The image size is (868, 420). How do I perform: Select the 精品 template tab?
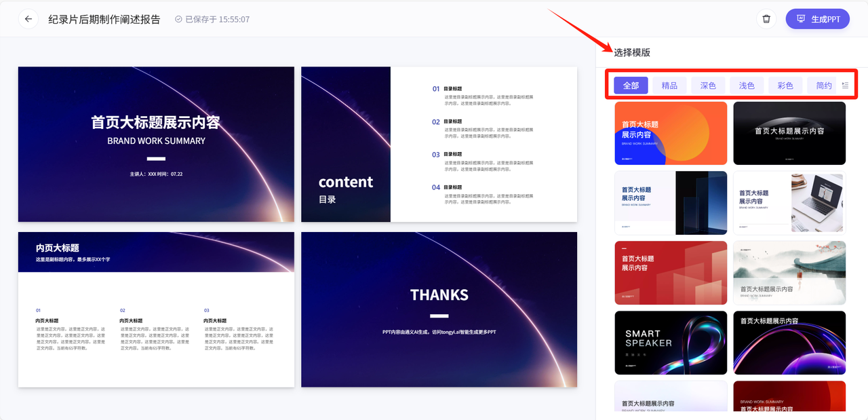669,85
